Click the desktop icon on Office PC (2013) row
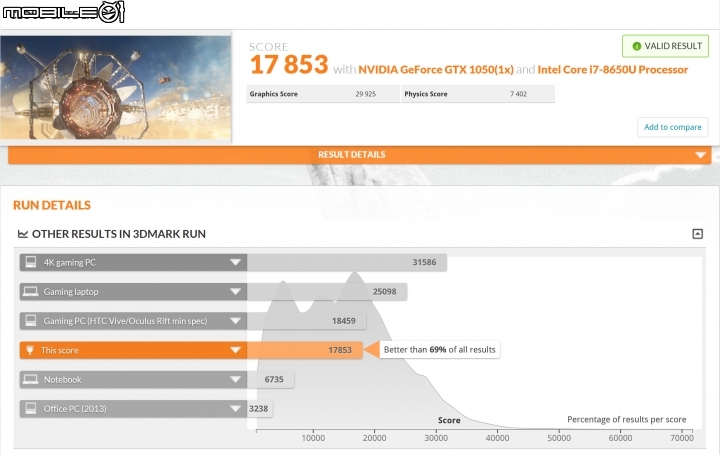 (31, 408)
